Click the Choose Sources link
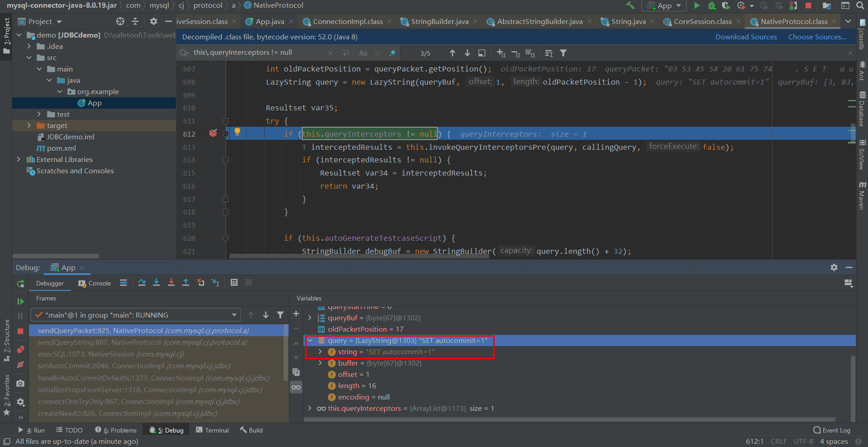Viewport: 868px width, 447px height. click(x=817, y=37)
